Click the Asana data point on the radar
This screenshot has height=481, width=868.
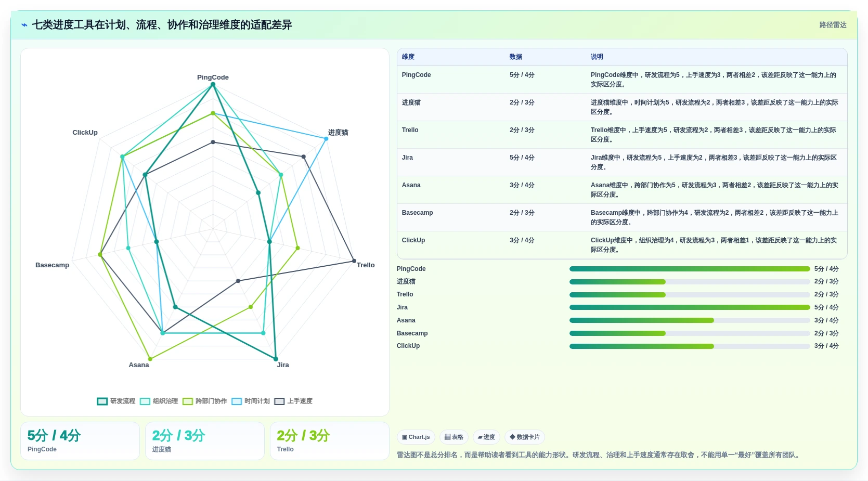(x=150, y=359)
